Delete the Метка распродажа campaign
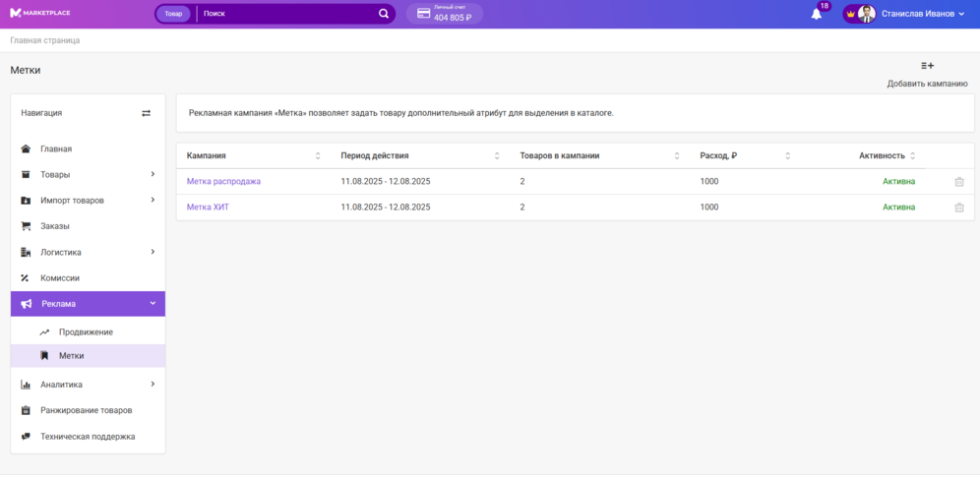 click(958, 182)
